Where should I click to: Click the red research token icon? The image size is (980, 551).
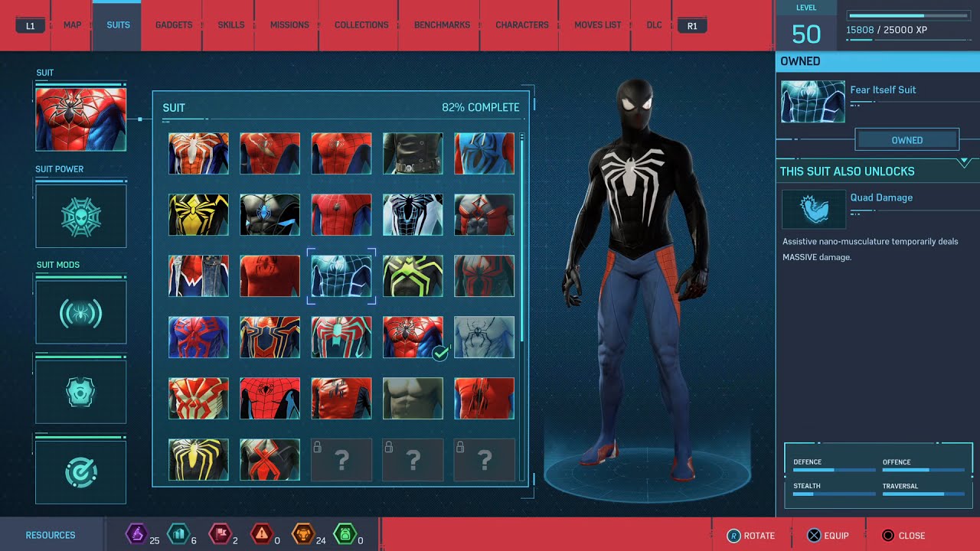tap(220, 533)
